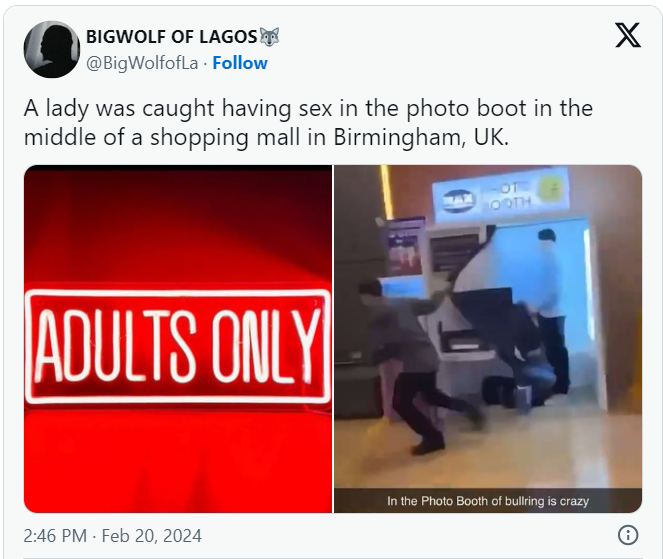Image resolution: width=663 pixels, height=559 pixels.
Task: Open the ADULTS ONLY neon sign image
Action: point(178,339)
